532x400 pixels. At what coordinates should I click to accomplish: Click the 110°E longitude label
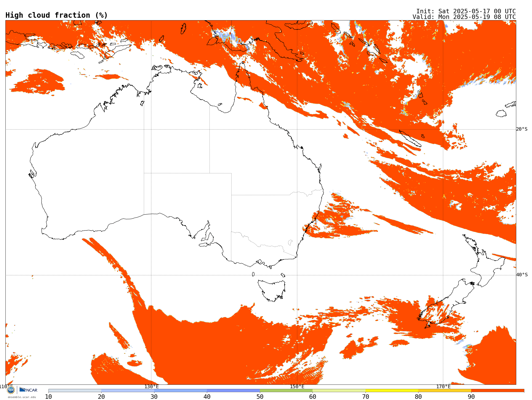click(6, 386)
